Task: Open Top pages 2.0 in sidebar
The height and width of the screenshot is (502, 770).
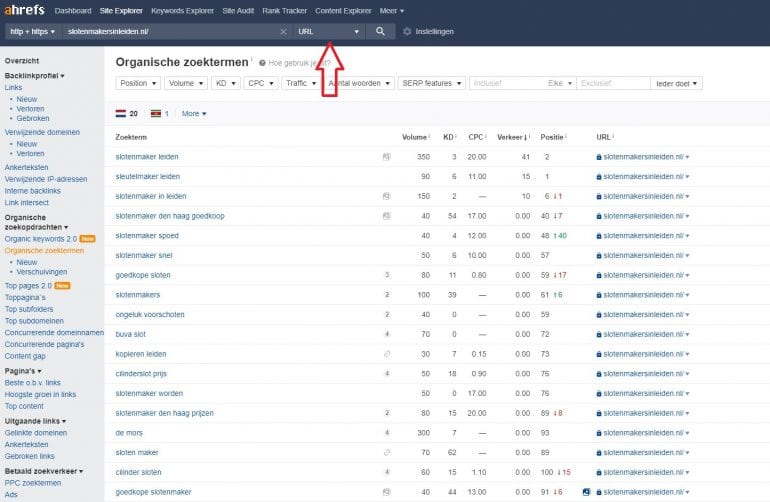Action: coord(28,285)
